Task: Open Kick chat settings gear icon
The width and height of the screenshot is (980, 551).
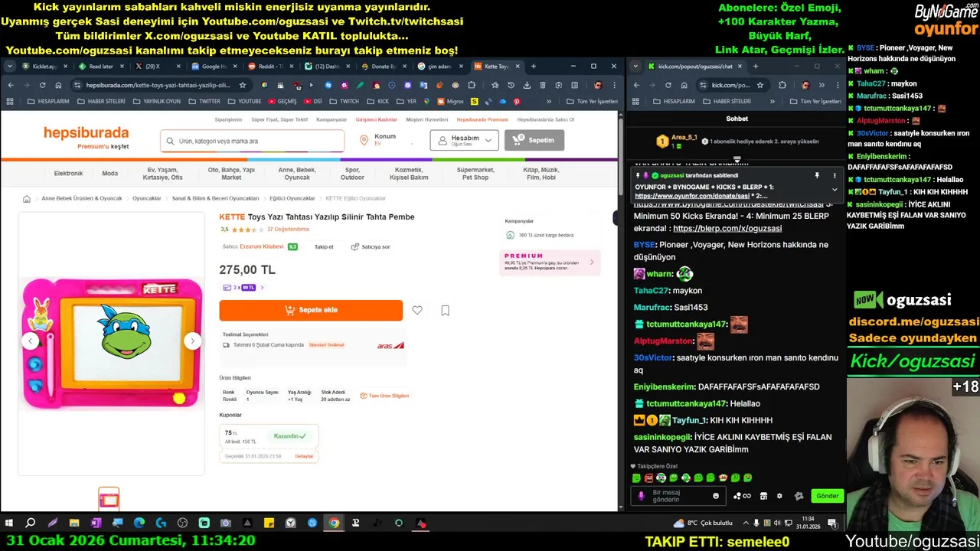Action: [x=779, y=496]
